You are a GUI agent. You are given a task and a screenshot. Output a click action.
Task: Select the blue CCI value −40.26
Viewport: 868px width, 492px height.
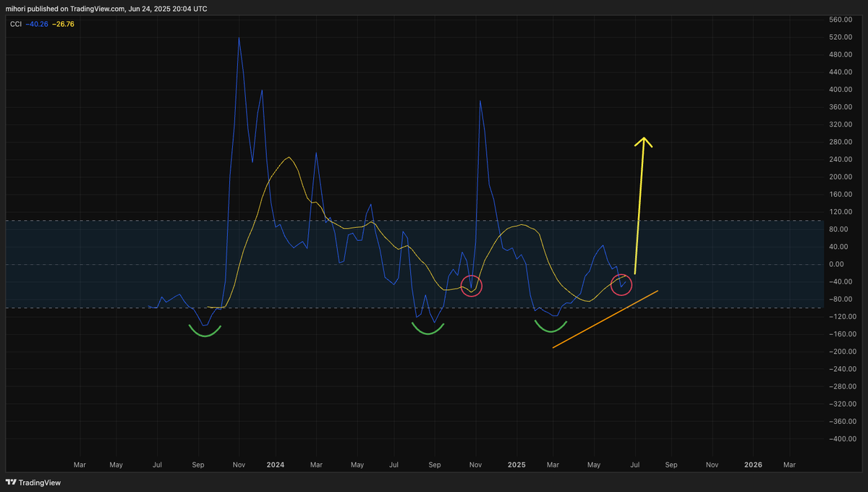37,24
